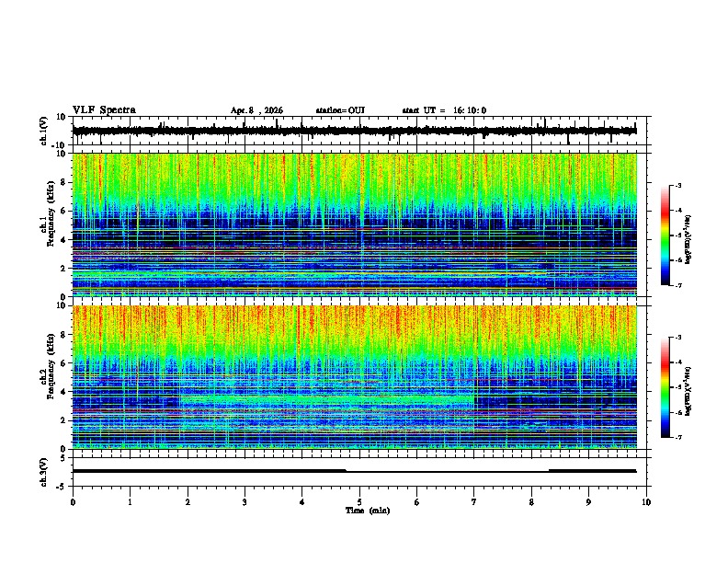
Task: Click time axis tick label "8"
Action: (x=531, y=502)
